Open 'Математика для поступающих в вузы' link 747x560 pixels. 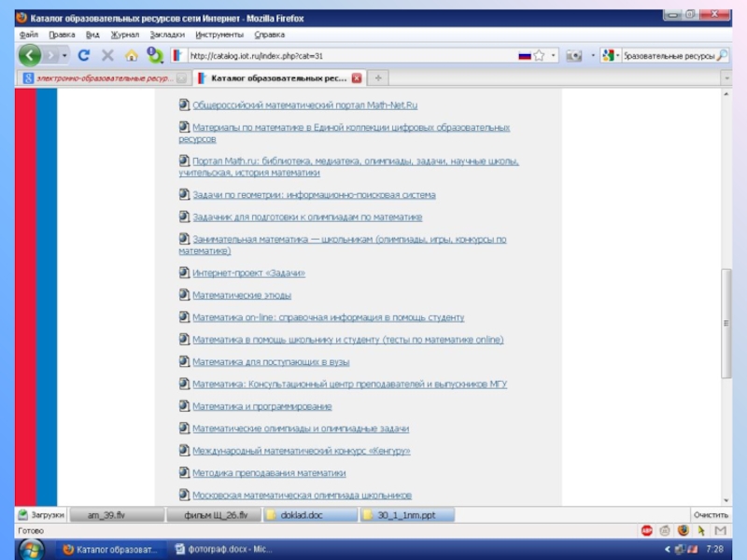click(271, 362)
